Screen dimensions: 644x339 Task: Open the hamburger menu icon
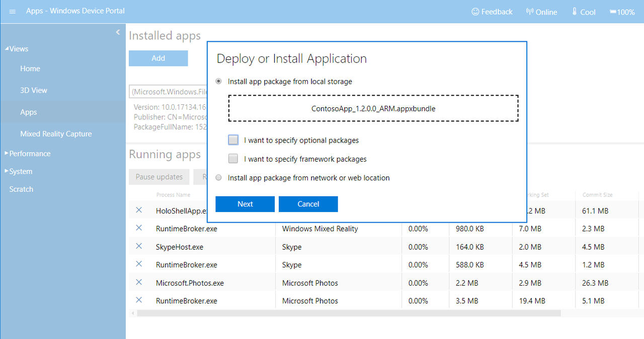pos(13,12)
